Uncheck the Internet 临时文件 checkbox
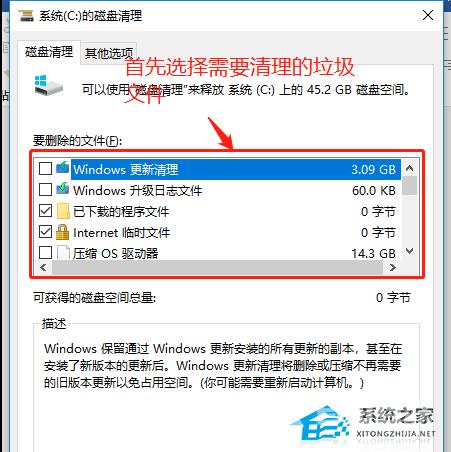 pyautogui.click(x=45, y=232)
